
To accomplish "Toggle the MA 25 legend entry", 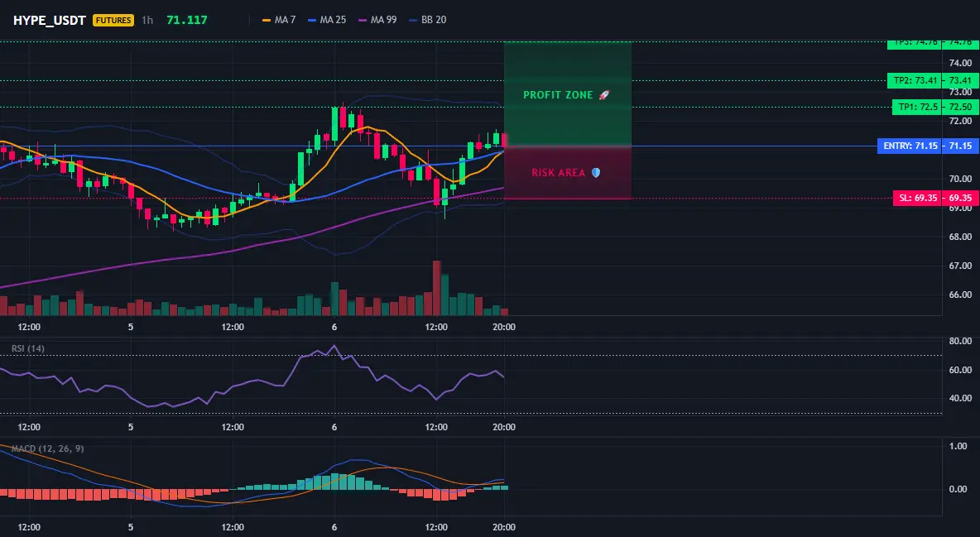I will (327, 20).
